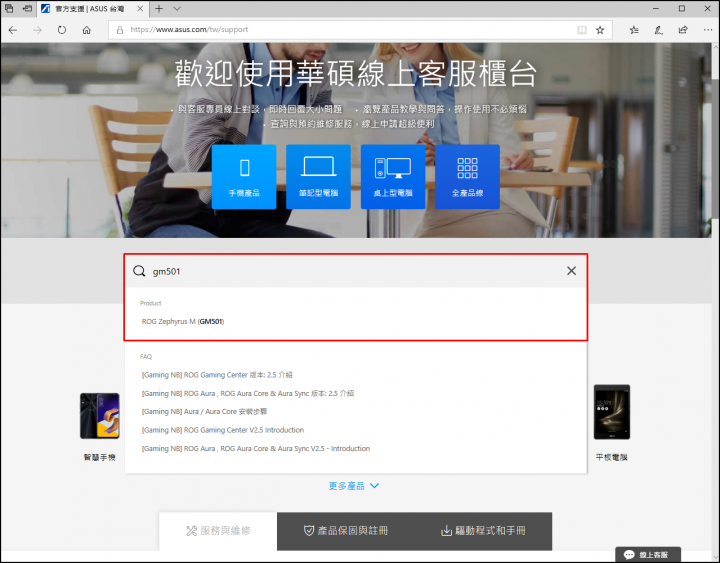Open reading view book icon
Screen dimensions: 720x563
[x=582, y=30]
